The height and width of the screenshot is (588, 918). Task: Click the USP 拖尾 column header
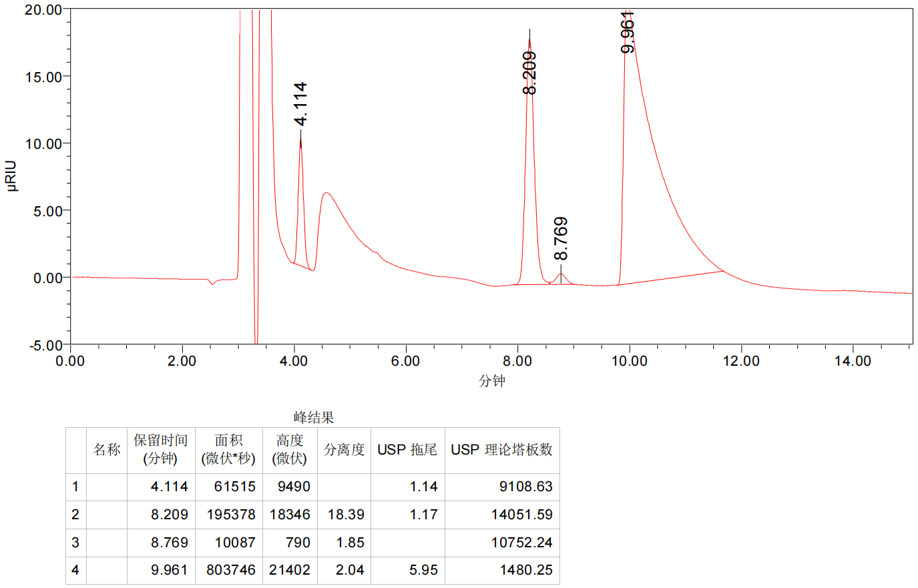(407, 450)
